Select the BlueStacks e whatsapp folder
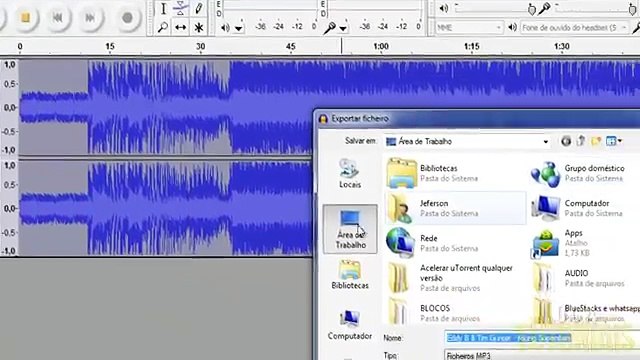Viewport: 640px width, 360px height. point(585,313)
